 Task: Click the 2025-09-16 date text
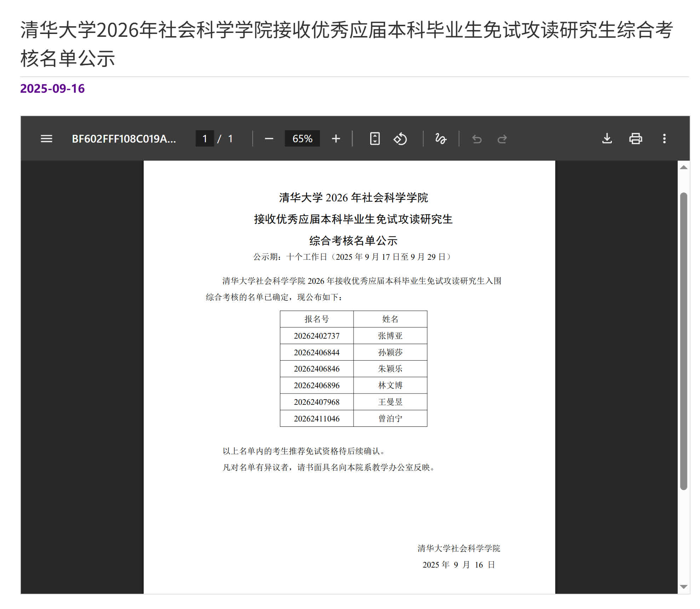[x=52, y=88]
